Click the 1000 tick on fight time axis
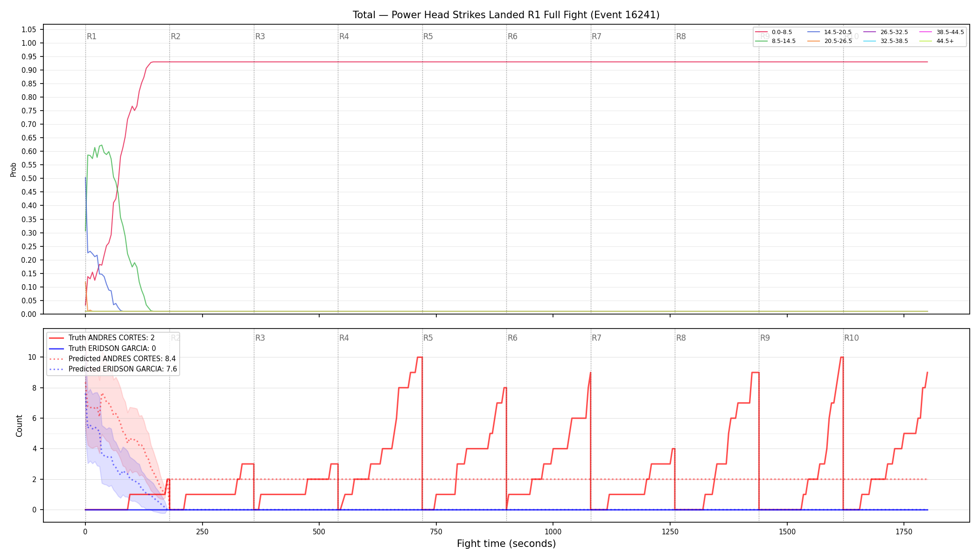 553,532
